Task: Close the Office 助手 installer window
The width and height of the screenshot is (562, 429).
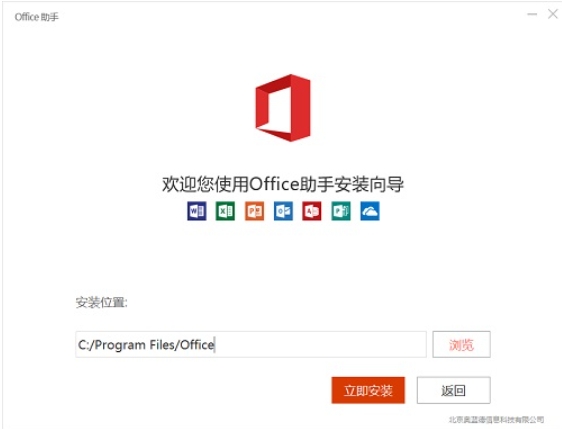Action: 553,14
